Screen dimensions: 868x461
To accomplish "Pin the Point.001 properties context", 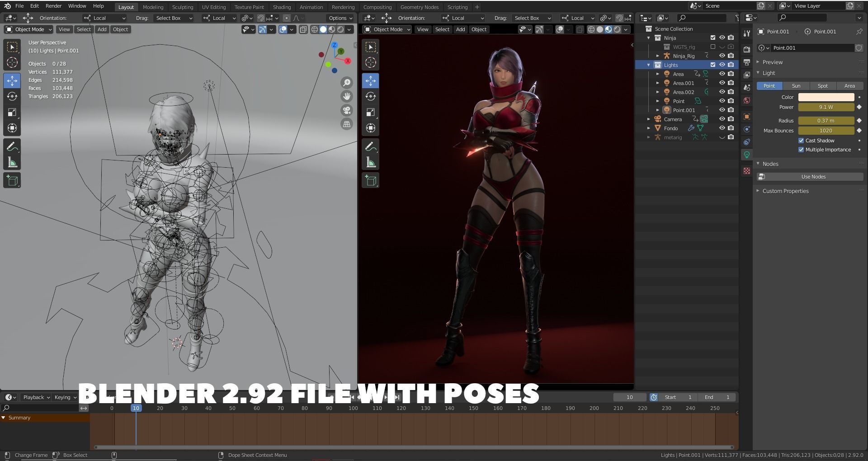I will (x=859, y=32).
